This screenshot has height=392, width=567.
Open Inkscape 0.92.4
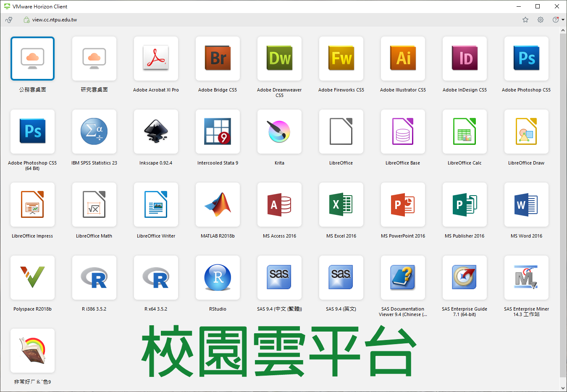(x=156, y=131)
